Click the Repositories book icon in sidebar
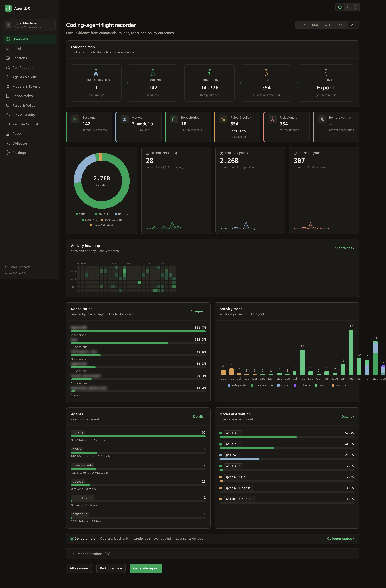Screen dimensions: 386x588 pos(8,96)
